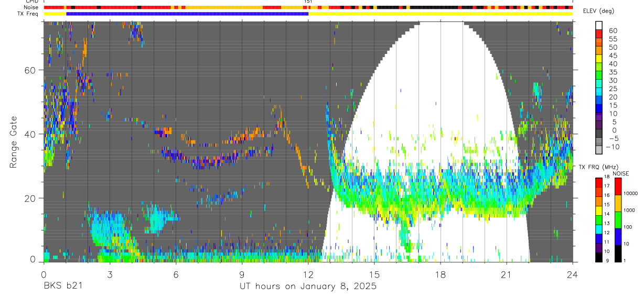Screen dimensions: 644x297
Task: Click the 'ELEV (deg)' colorbar title
Action: click(x=599, y=11)
